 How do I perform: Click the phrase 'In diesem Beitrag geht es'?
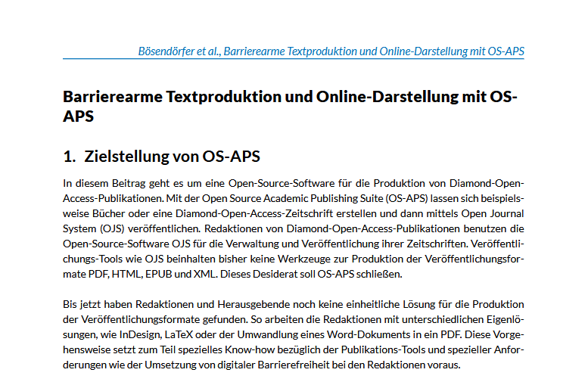123,183
